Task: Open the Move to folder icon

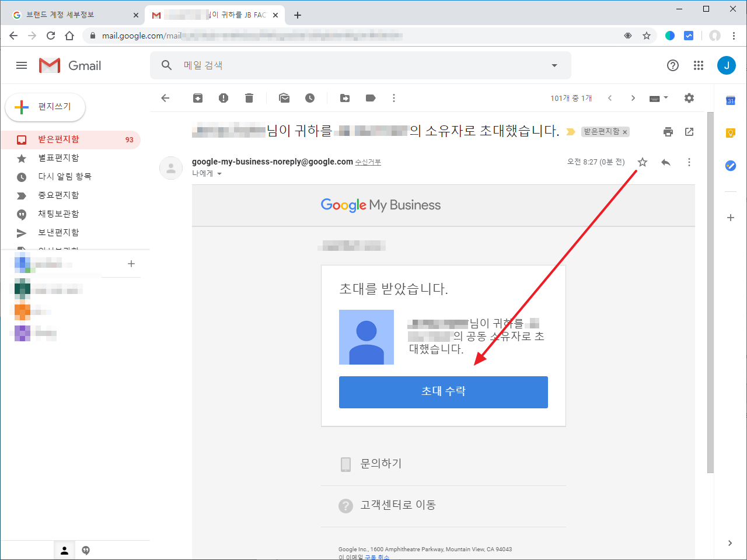Action: point(345,98)
